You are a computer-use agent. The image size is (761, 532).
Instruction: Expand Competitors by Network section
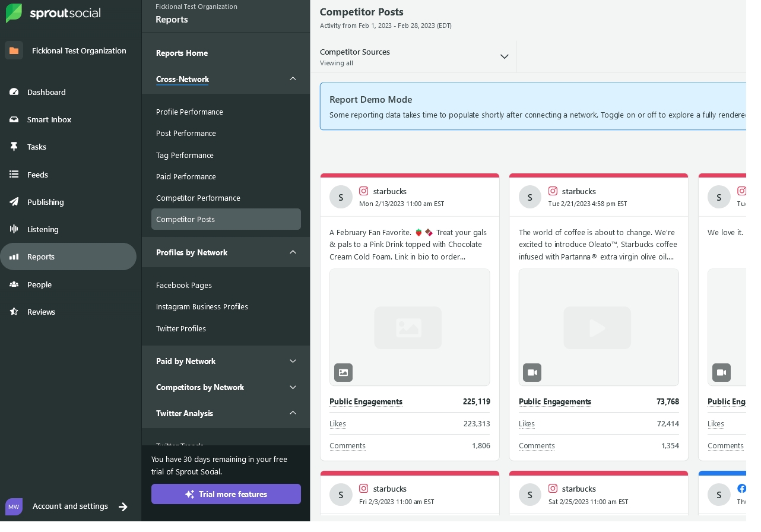(x=293, y=387)
